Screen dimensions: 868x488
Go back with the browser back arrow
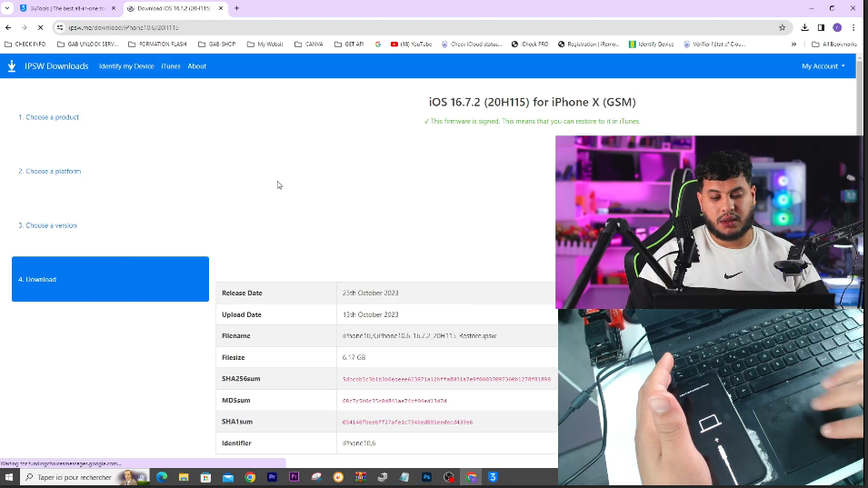[x=8, y=27]
